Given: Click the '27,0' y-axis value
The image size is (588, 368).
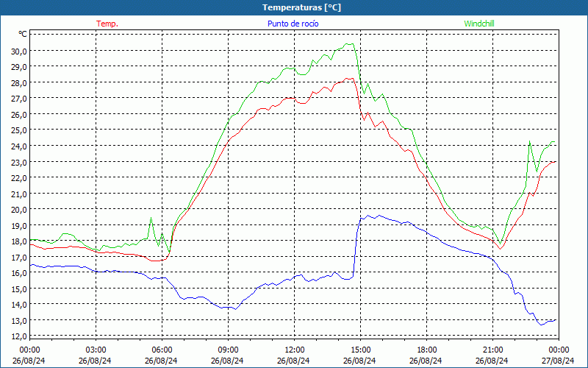Looking at the screenshot, I should click(x=19, y=99).
